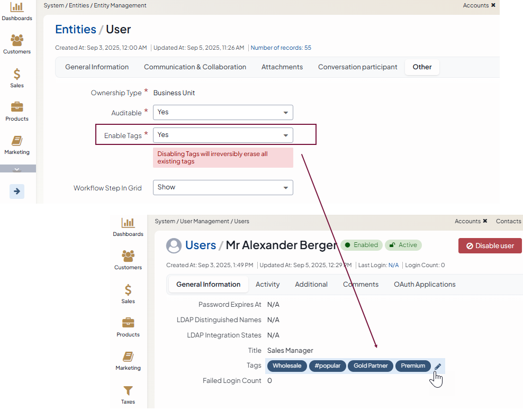Switch to the Communication & Collaboration tab
The height and width of the screenshot is (420, 523).
pyautogui.click(x=195, y=67)
